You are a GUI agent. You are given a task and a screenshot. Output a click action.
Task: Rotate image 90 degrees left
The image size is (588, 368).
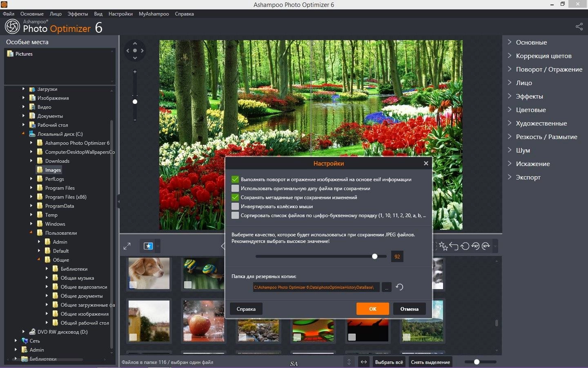[x=475, y=246]
